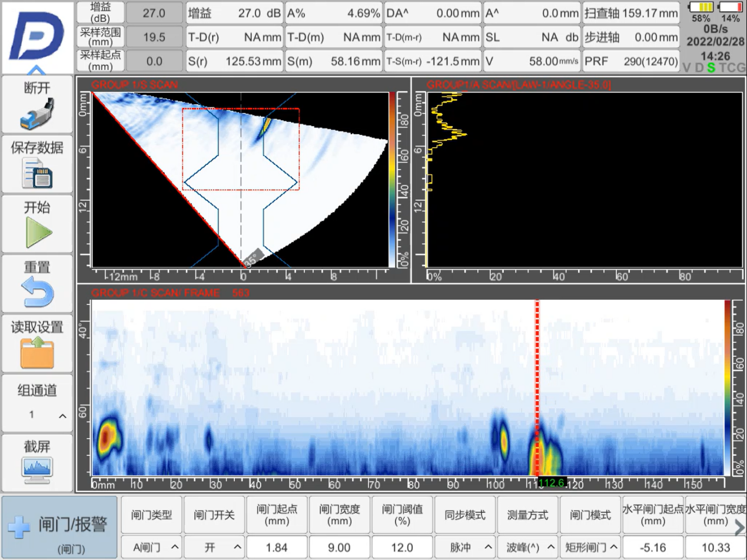
Task: Toggle the green S mode indicator
Action: point(711,68)
